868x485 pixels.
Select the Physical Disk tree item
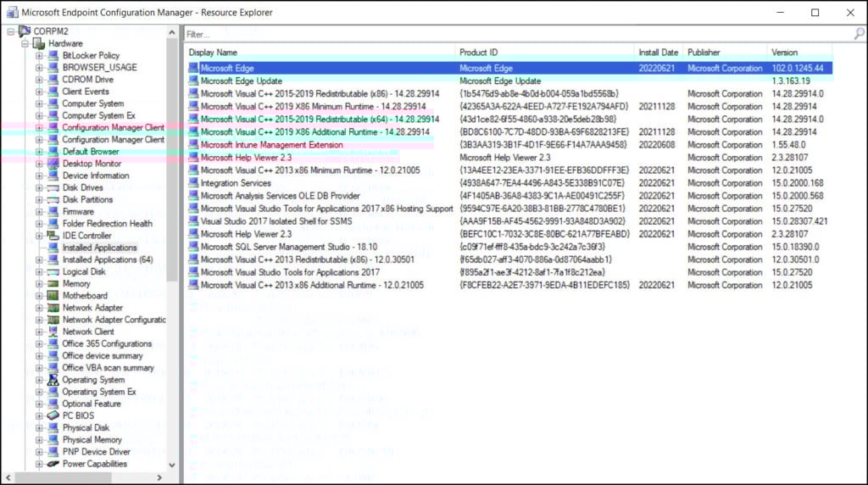click(x=86, y=427)
